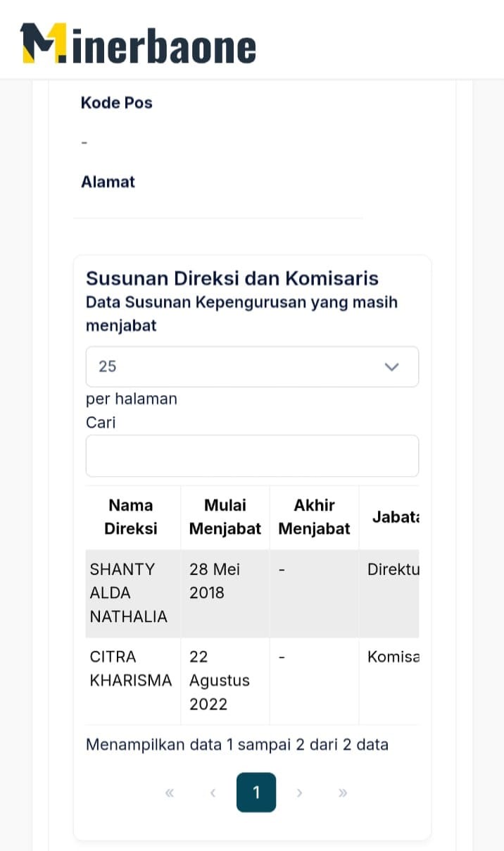Click the Alamat field label
Image resolution: width=504 pixels, height=851 pixels.
(108, 182)
